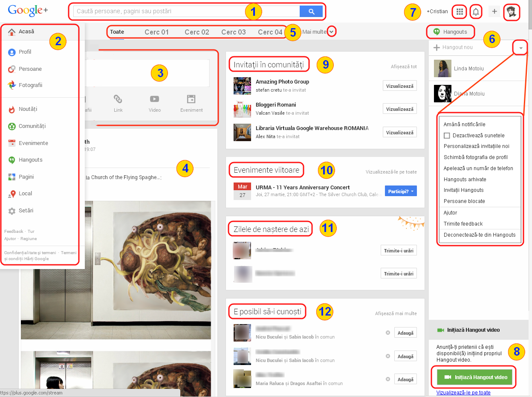The width and height of the screenshot is (532, 397).
Task: Click the Link icon in the share box
Action: click(118, 99)
